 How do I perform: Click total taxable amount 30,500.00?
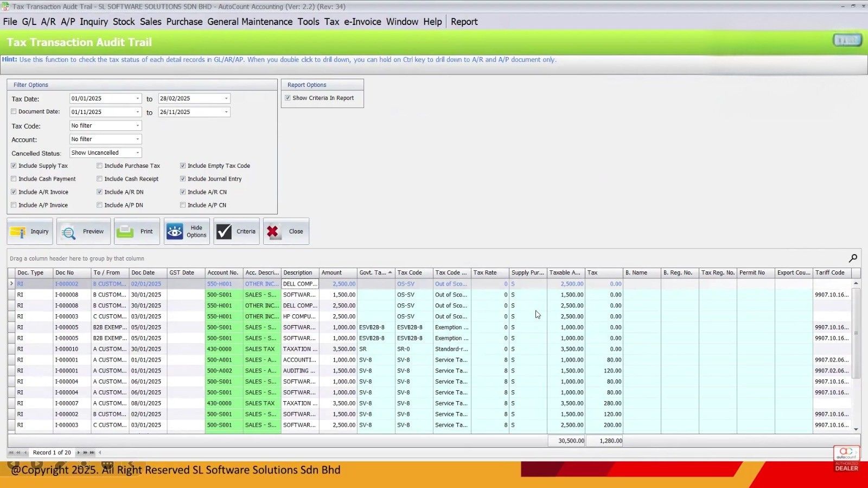pos(566,441)
